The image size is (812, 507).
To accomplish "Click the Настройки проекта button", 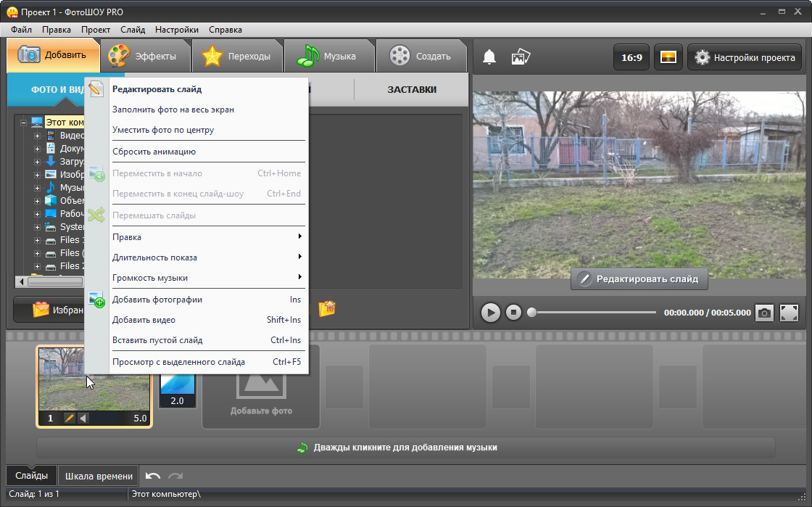I will [x=745, y=57].
